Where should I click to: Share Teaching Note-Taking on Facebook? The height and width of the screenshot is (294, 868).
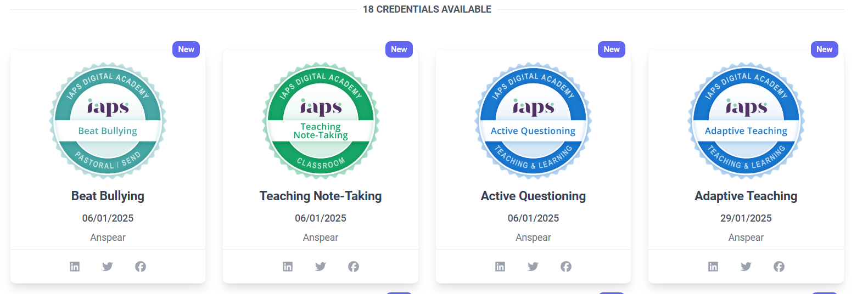point(354,267)
